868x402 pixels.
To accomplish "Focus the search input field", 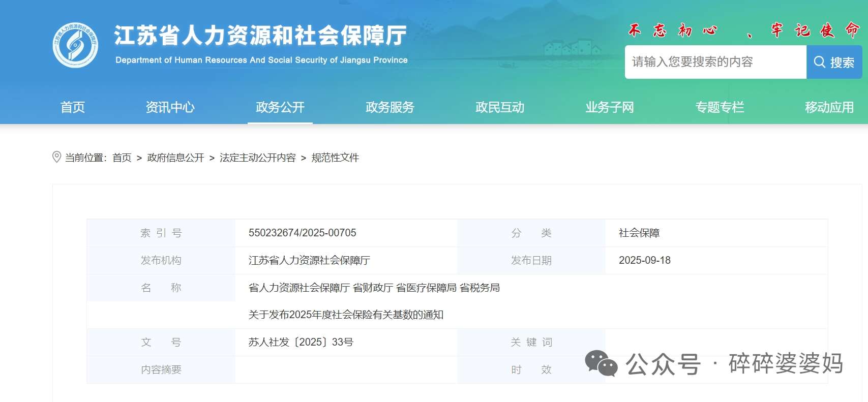I will (x=715, y=62).
